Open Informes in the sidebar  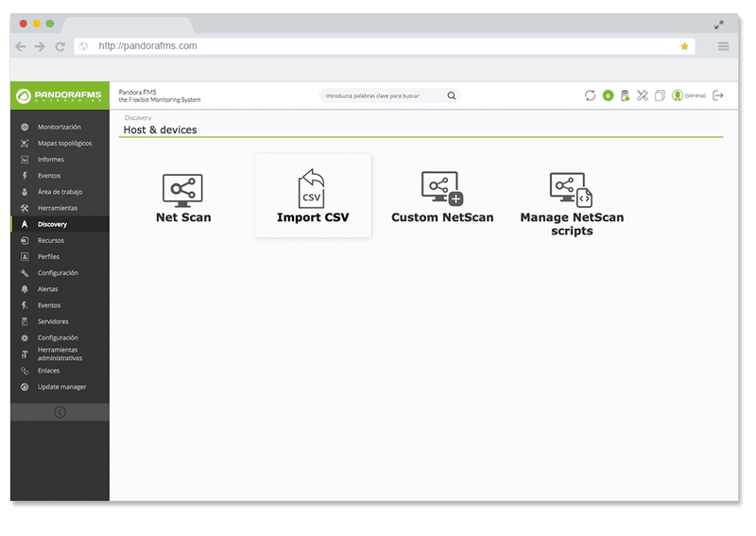tap(51, 159)
